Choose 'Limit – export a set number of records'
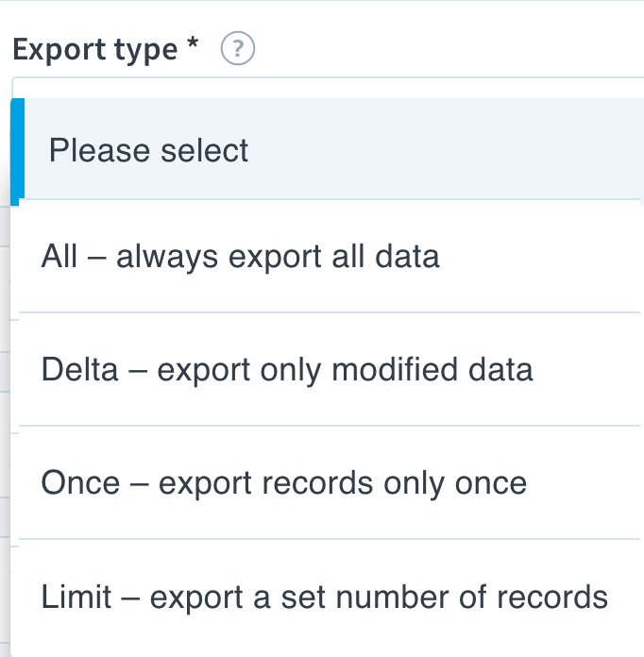This screenshot has width=644, height=657. click(x=327, y=597)
